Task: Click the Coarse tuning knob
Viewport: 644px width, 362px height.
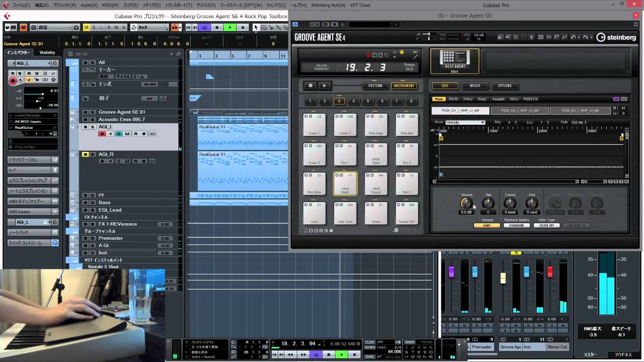Action: (x=510, y=203)
